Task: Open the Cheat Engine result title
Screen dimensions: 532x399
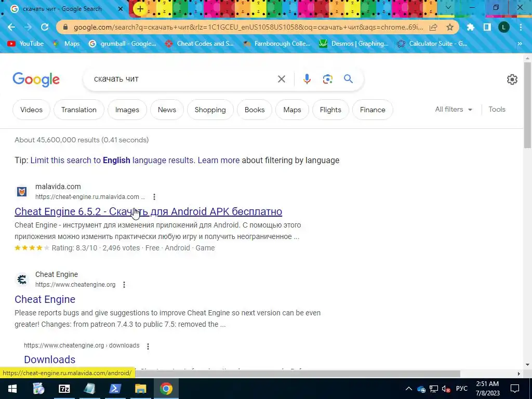Action: pyautogui.click(x=45, y=299)
